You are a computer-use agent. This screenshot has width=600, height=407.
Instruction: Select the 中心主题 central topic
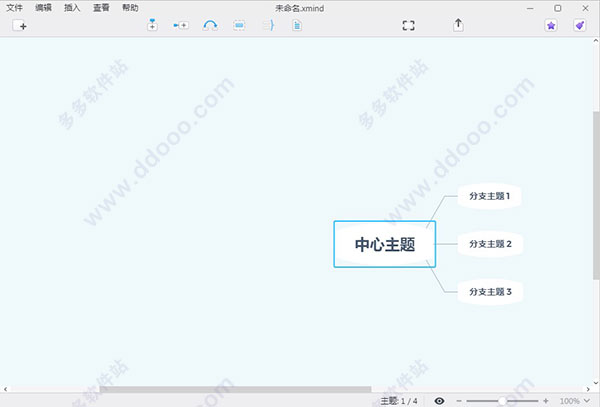[x=385, y=244]
